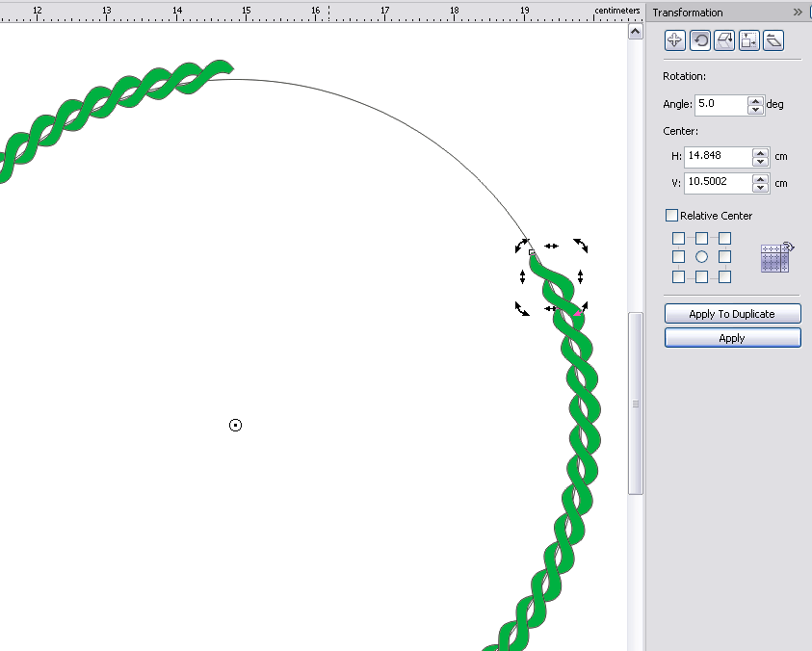Select the Skew transformation icon
Viewport: 812px width, 651px height.
(773, 40)
